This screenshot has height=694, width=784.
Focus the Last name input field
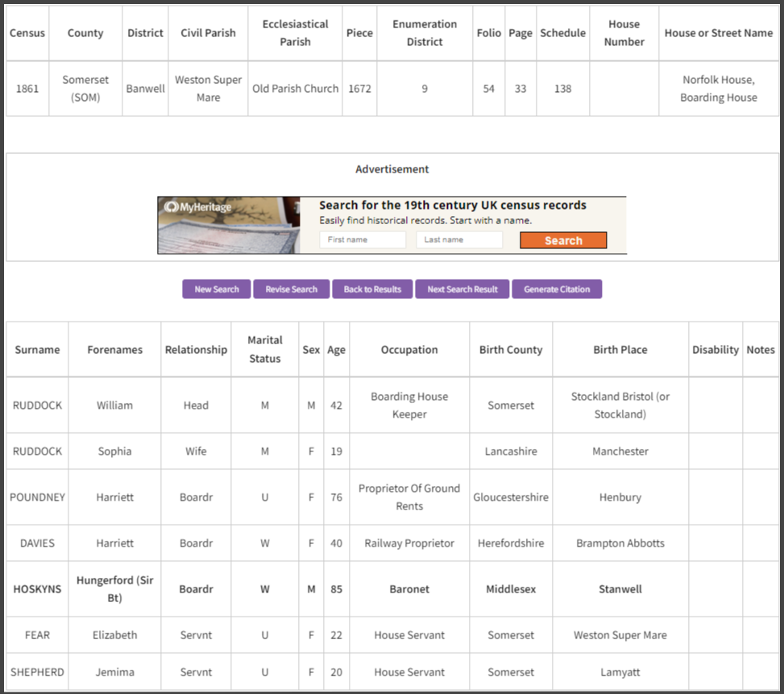pyautogui.click(x=459, y=239)
